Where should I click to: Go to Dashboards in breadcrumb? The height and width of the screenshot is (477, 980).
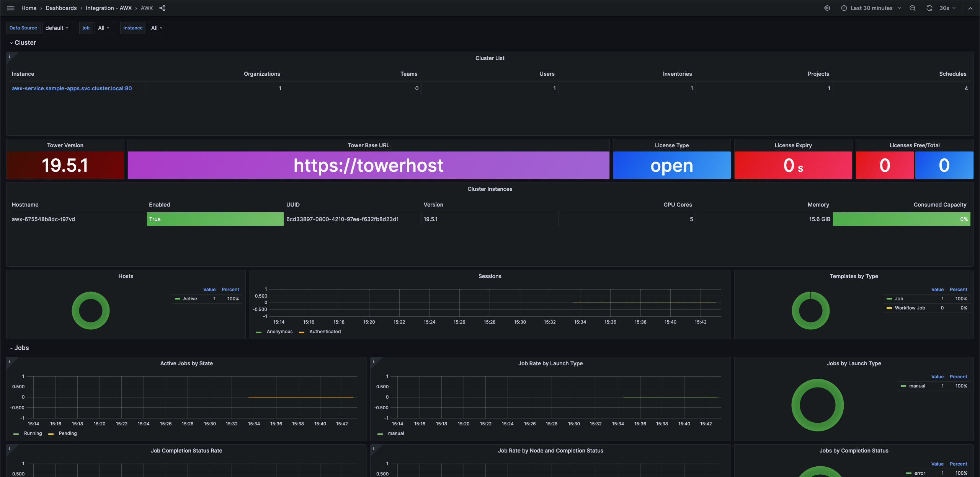61,8
